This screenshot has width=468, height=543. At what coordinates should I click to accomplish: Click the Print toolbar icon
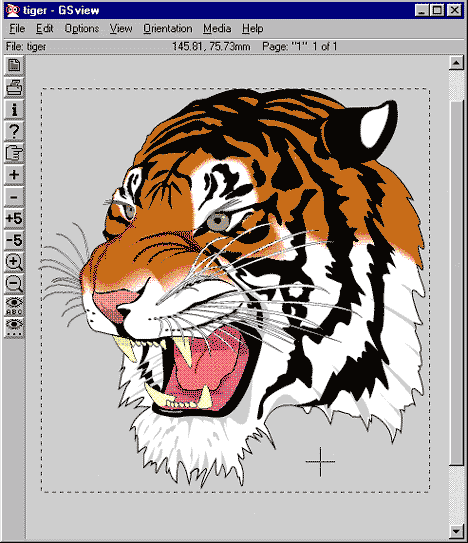pos(14,87)
